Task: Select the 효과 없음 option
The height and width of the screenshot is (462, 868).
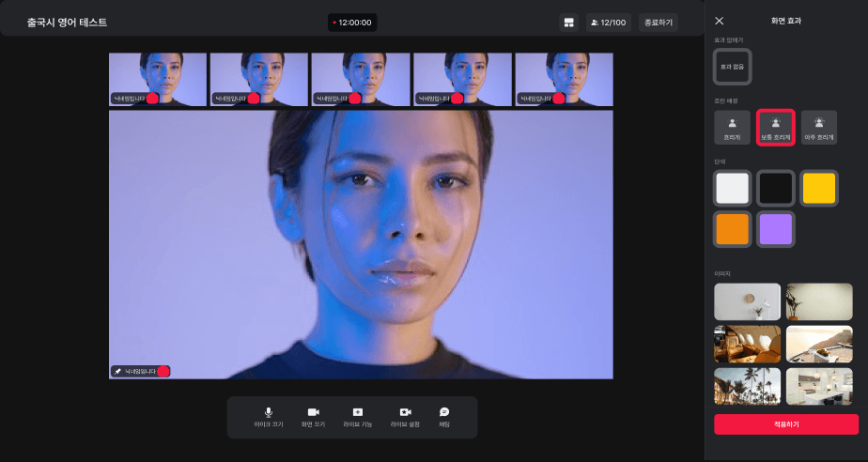Action: coord(732,68)
